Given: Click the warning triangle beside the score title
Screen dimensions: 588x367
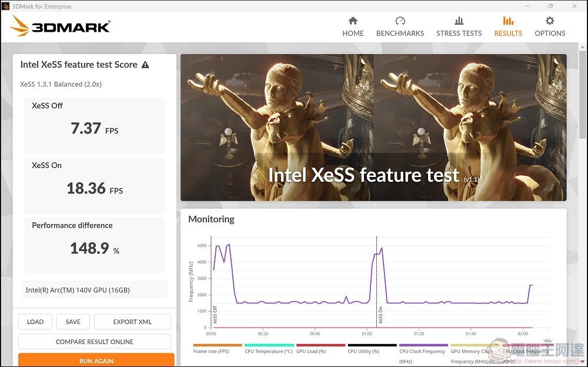Looking at the screenshot, I should pos(145,65).
